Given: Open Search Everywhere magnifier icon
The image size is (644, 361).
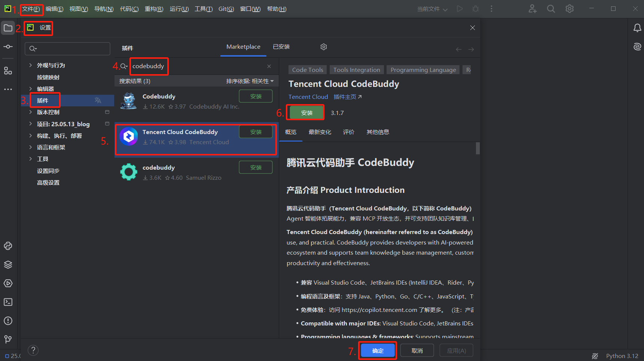Looking at the screenshot, I should pos(551,9).
